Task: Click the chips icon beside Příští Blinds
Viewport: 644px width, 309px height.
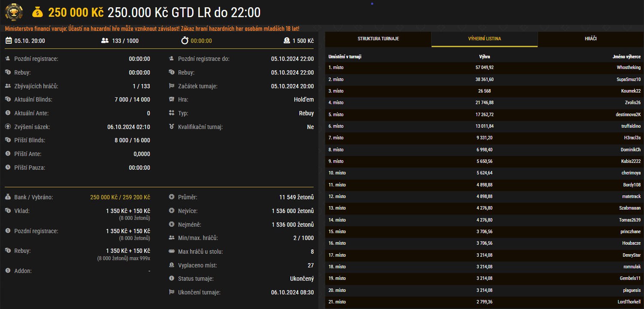Action: click(8, 140)
